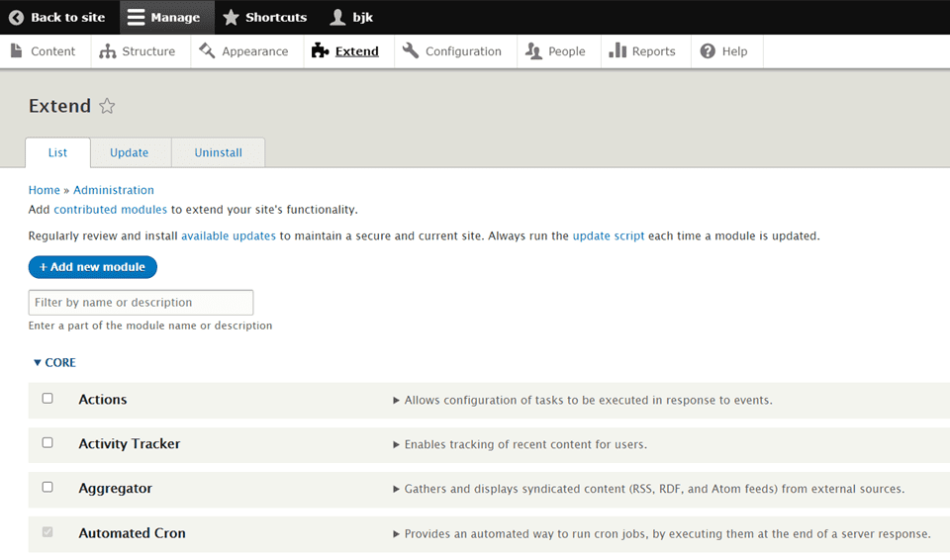Click the bjk username text
This screenshot has height=560, width=950.
[363, 18]
